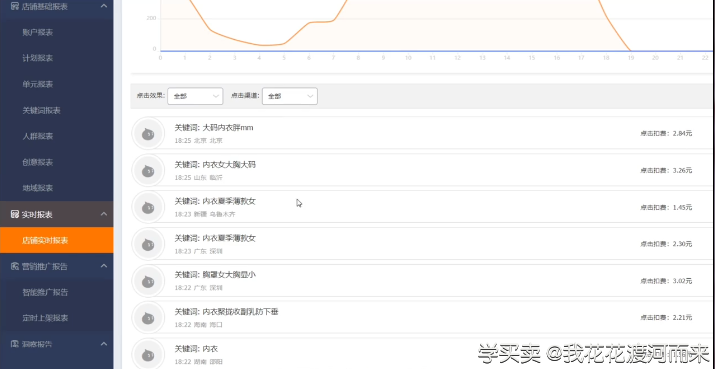Click the 18:23 新疆 乌鲁木齐 timestamp
This screenshot has height=369, width=715.
click(x=205, y=214)
